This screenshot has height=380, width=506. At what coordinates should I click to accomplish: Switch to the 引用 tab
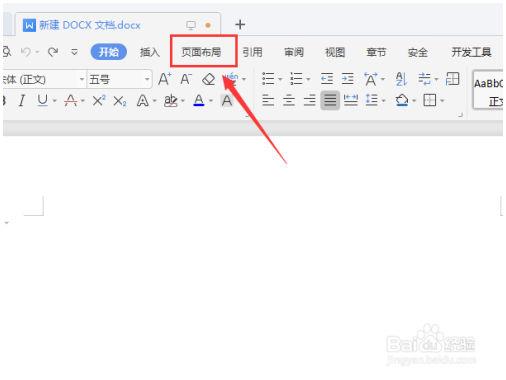point(252,52)
